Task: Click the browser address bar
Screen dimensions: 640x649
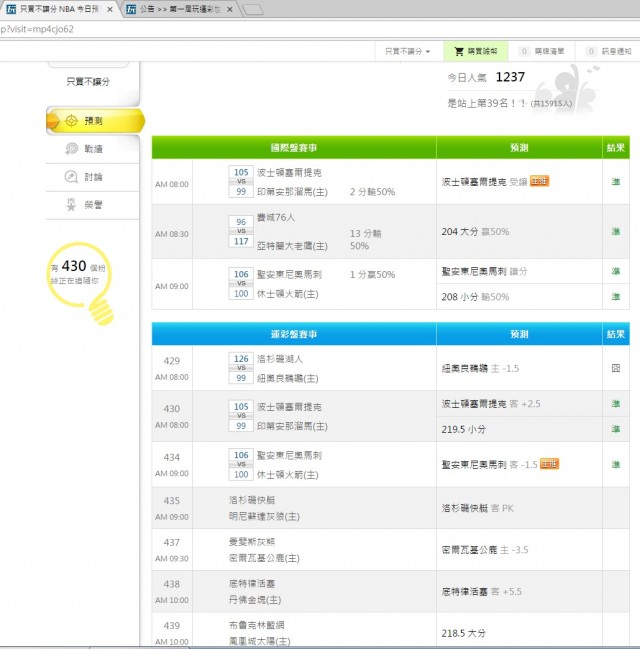Action: [300, 29]
